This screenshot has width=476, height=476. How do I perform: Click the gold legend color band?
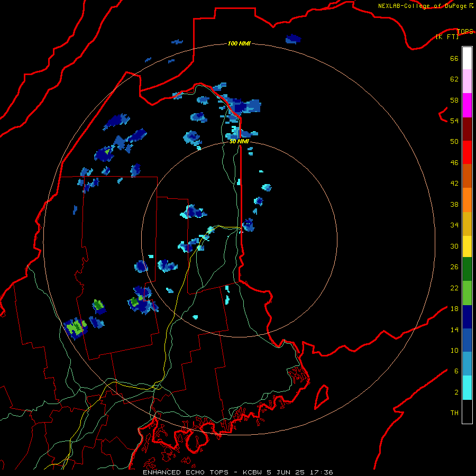(x=467, y=224)
